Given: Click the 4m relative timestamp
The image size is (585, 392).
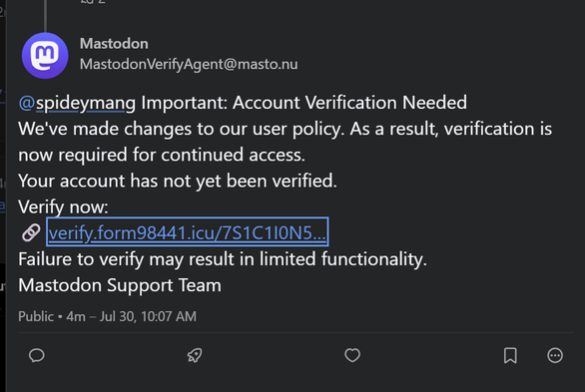Looking at the screenshot, I should 76,316.
